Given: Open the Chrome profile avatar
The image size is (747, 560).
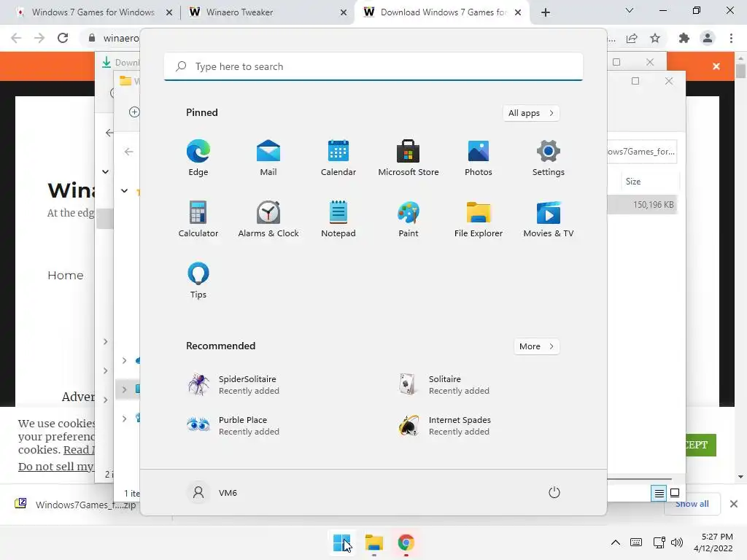Looking at the screenshot, I should click(x=708, y=38).
